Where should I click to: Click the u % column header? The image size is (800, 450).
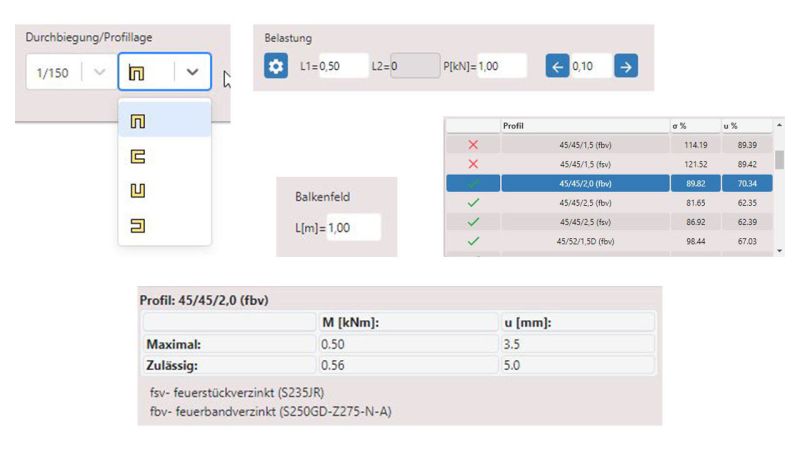tap(745, 126)
